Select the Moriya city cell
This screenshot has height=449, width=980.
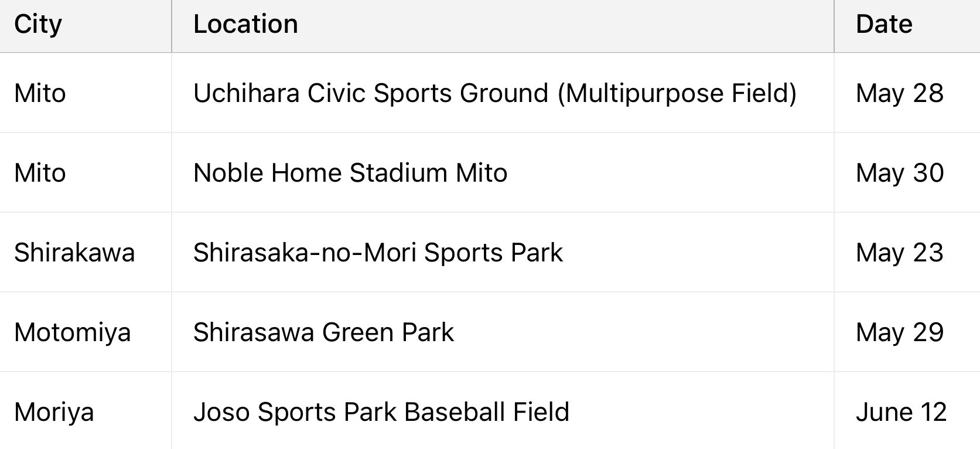[54, 412]
